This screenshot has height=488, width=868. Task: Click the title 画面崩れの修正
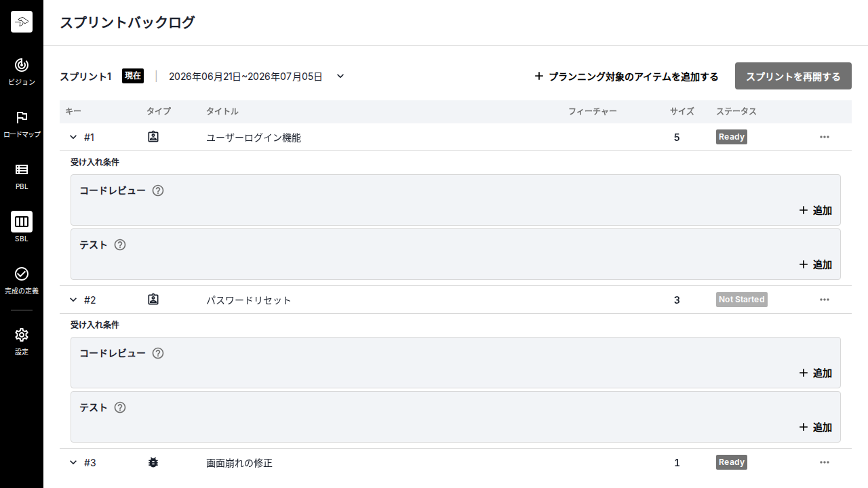(239, 463)
